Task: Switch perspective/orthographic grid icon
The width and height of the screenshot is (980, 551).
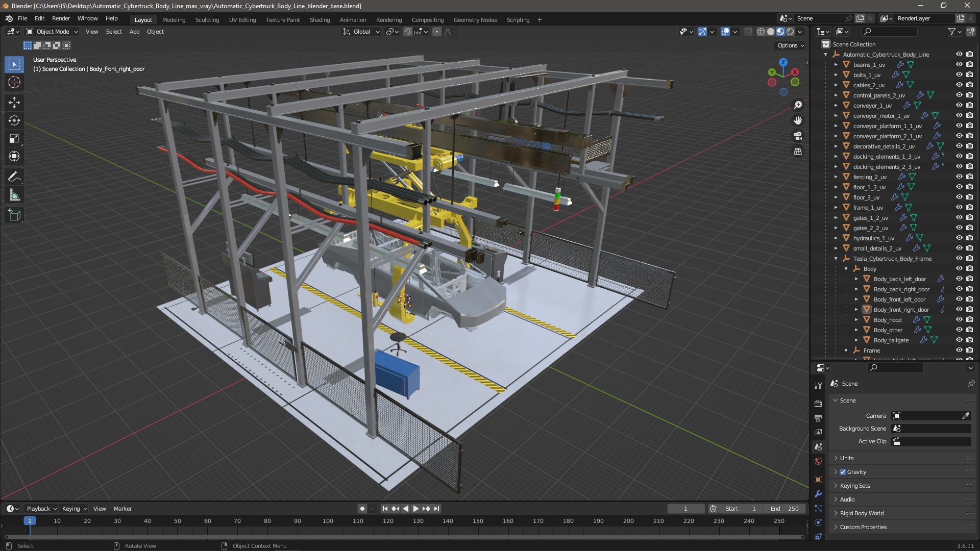Action: click(798, 151)
